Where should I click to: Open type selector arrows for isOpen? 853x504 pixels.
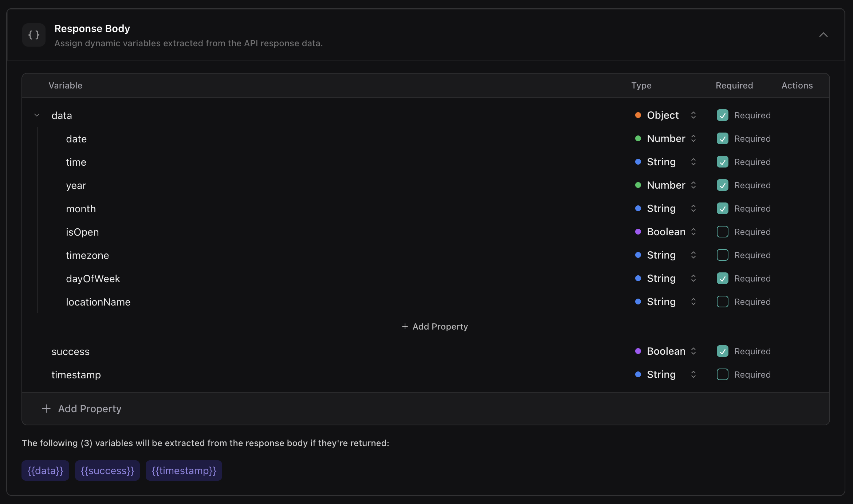point(693,232)
